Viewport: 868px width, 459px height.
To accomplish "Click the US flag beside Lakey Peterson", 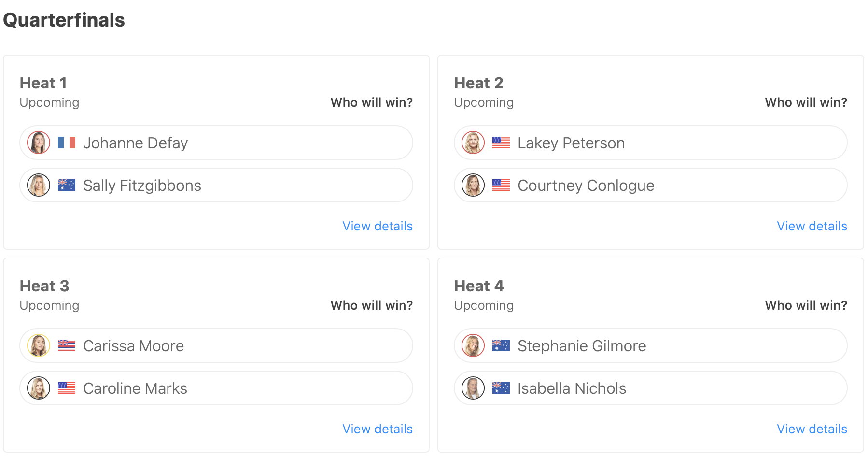I will (x=501, y=143).
